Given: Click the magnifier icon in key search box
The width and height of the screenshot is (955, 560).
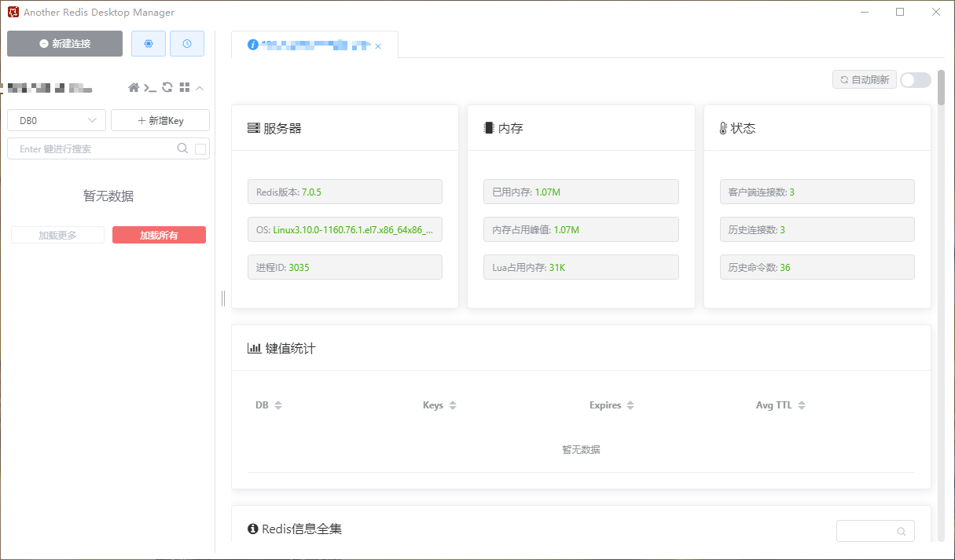Looking at the screenshot, I should pos(182,148).
